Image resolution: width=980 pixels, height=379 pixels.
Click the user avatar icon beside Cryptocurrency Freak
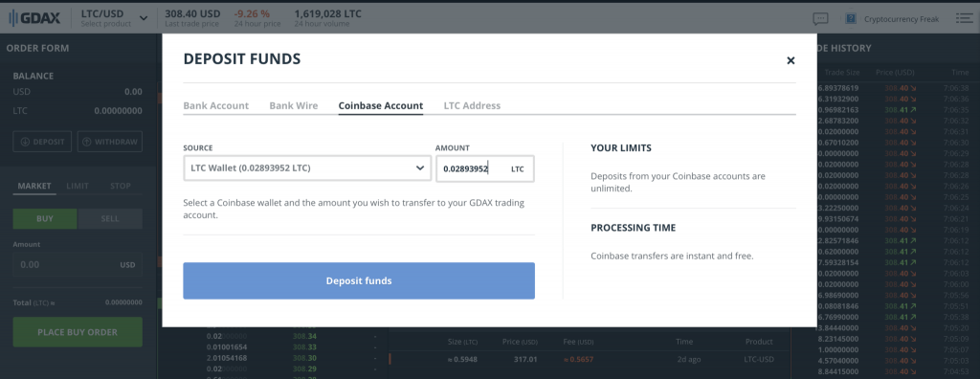click(x=851, y=19)
